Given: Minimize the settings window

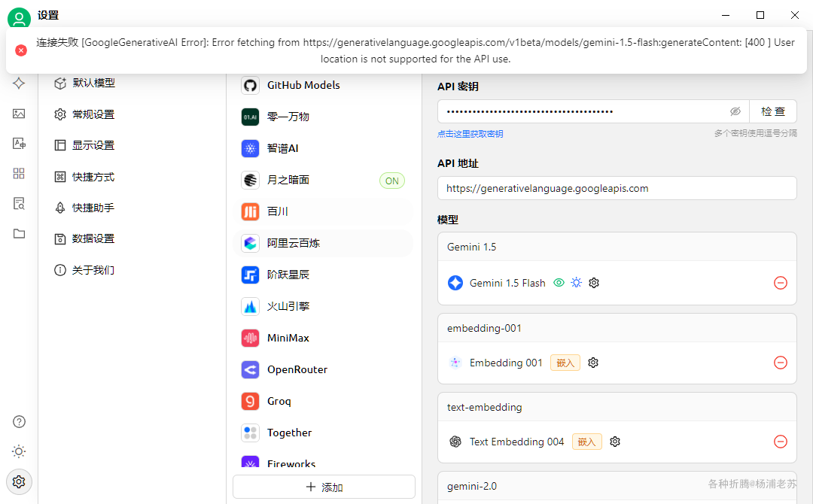Looking at the screenshot, I should (x=726, y=15).
